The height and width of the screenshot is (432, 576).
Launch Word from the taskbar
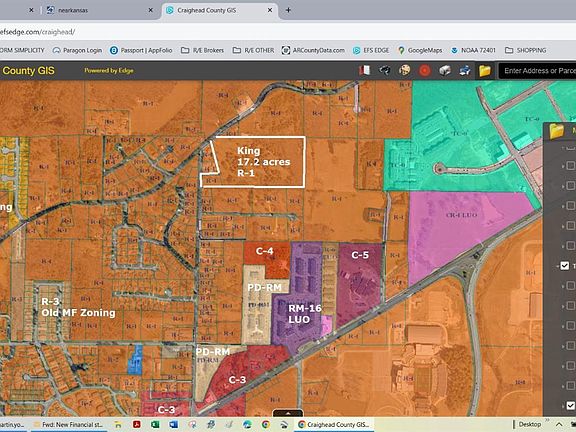[x=173, y=425]
